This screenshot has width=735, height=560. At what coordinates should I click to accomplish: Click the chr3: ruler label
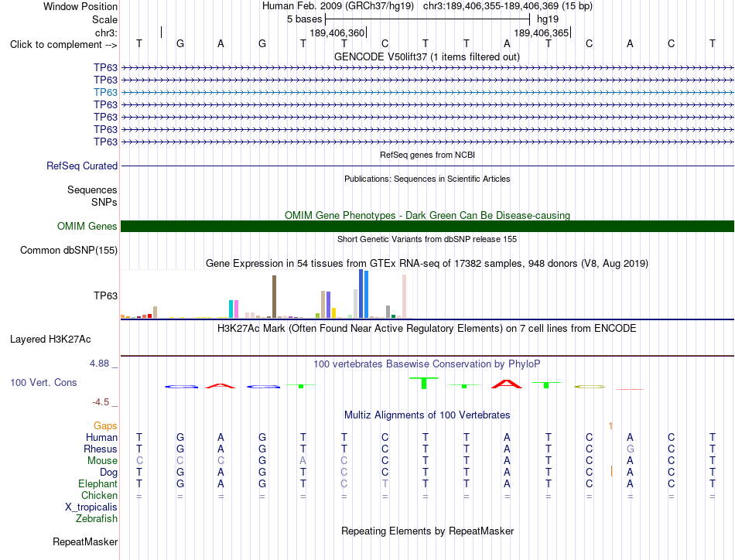(x=106, y=32)
